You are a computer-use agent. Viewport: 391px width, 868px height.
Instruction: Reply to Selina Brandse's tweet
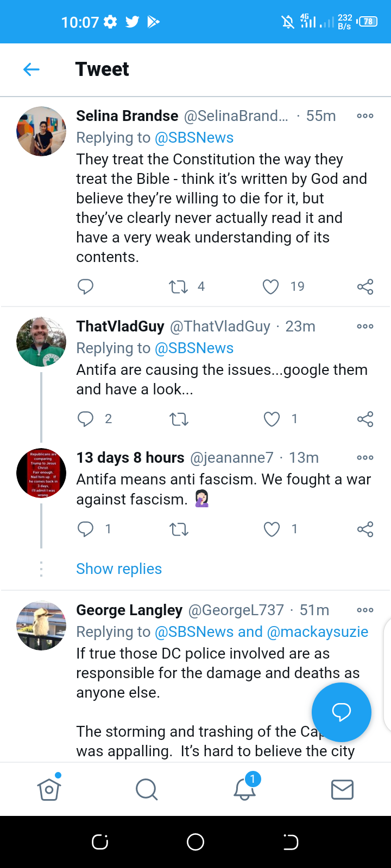pos(85,286)
